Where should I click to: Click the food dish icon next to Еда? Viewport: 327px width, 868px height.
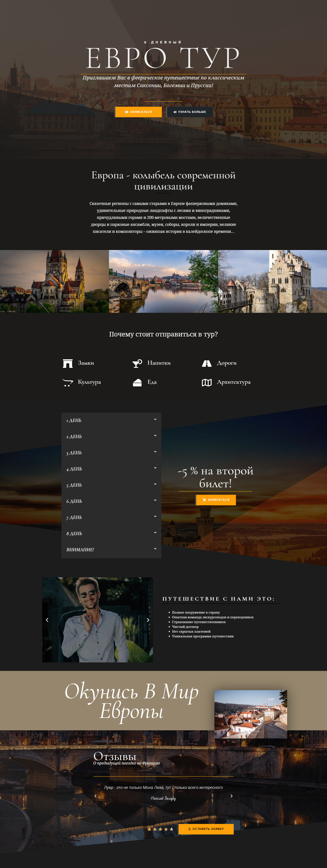pos(137,382)
